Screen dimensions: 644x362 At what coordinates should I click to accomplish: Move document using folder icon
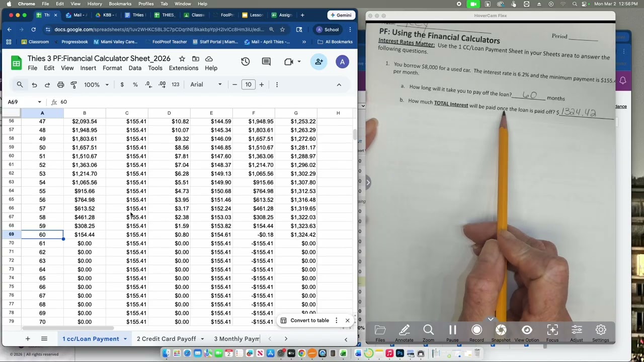[195, 59]
